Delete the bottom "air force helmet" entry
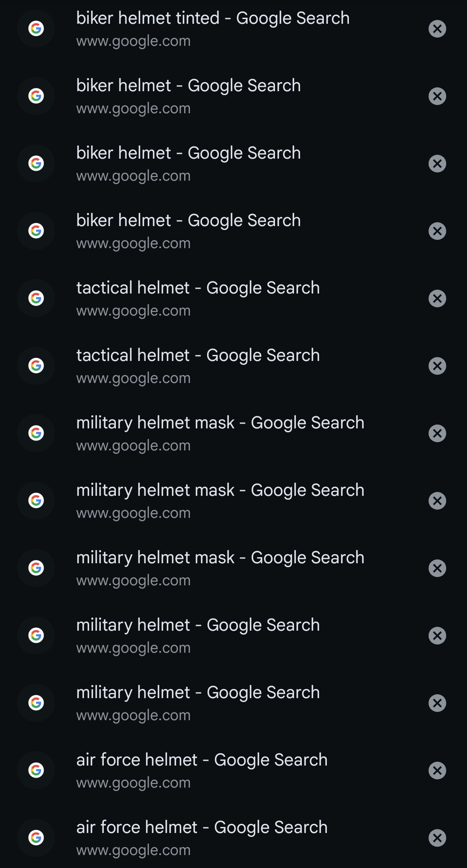Image resolution: width=467 pixels, height=868 pixels. (437, 838)
